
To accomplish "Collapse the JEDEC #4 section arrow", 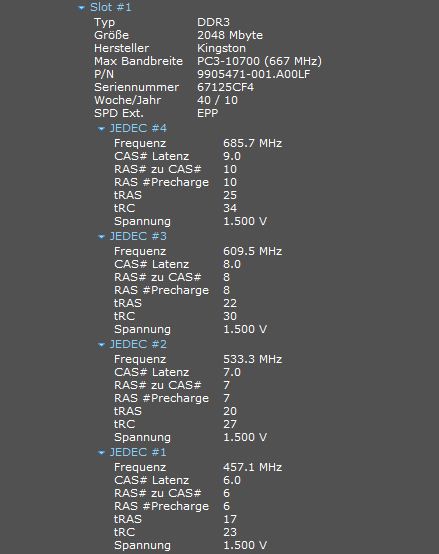I will [x=101, y=129].
